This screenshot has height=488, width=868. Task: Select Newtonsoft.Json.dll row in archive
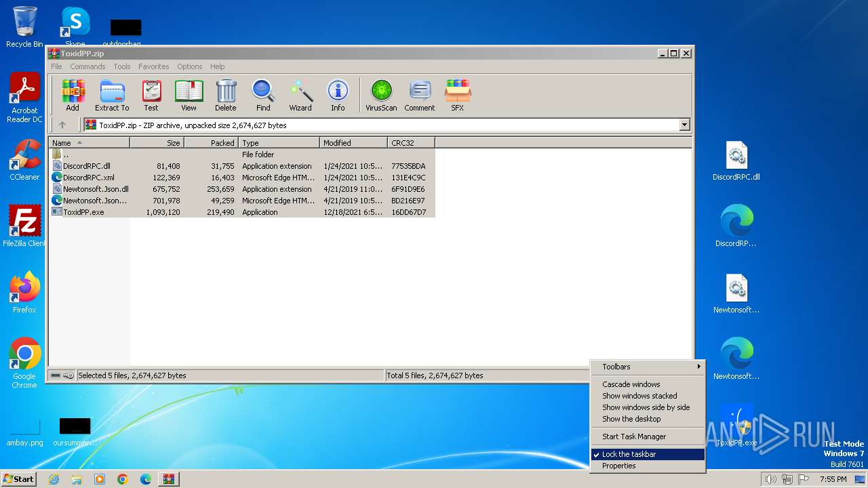pyautogui.click(x=241, y=189)
